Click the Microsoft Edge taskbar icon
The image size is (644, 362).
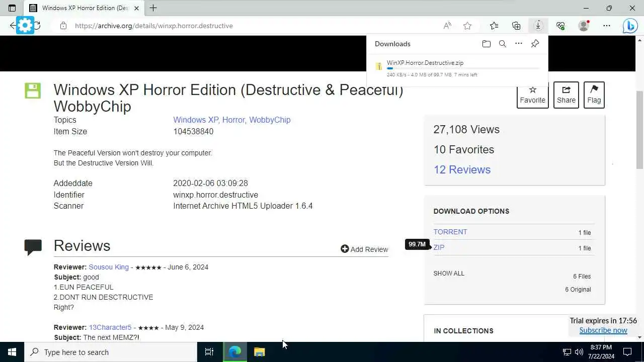pos(235,352)
